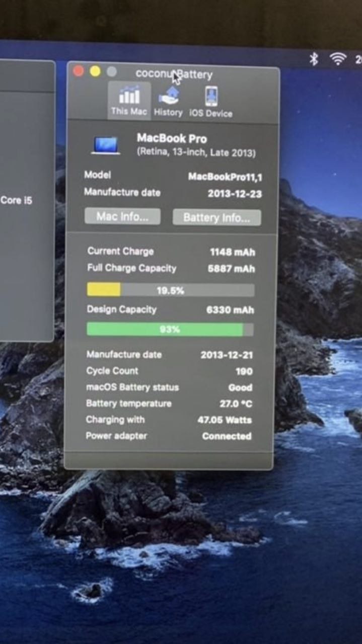Switch to the This Mac tab

point(129,101)
